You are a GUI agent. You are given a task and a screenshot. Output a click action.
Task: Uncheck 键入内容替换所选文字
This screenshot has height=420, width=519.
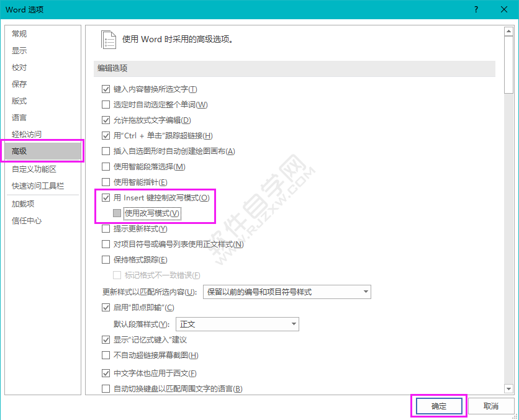(x=106, y=89)
